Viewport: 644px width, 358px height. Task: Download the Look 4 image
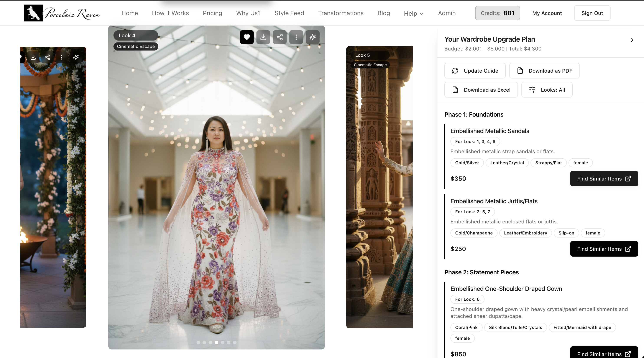pos(263,37)
